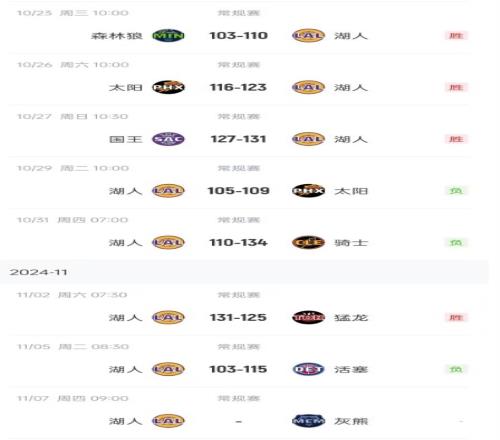Screen dimensions: 500x440
Task: Select the Kings SAC team logo
Action: click(x=168, y=139)
